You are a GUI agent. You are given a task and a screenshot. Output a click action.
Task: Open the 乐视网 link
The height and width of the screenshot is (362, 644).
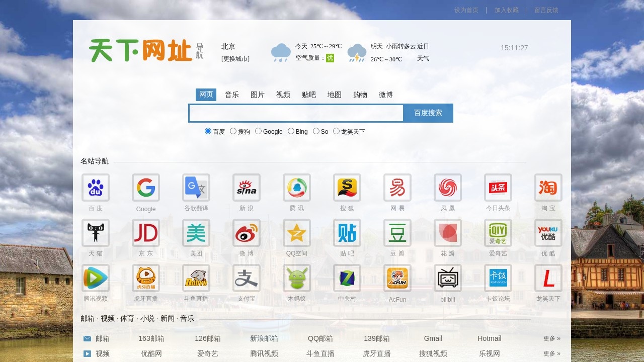(490, 353)
